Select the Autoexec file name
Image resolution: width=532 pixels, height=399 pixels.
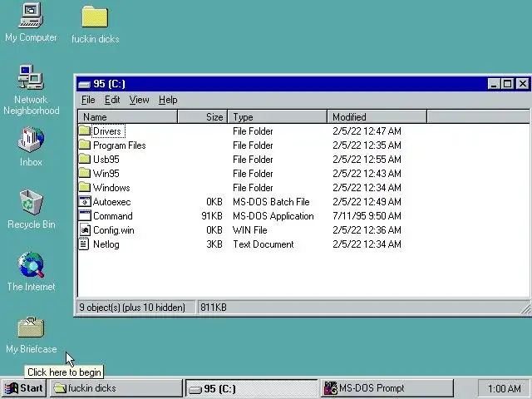[111, 202]
